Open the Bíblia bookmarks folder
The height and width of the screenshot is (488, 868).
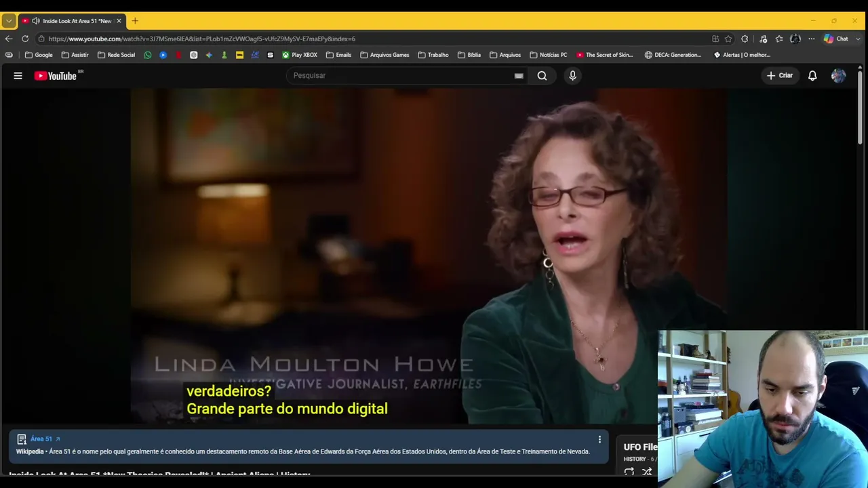point(469,55)
